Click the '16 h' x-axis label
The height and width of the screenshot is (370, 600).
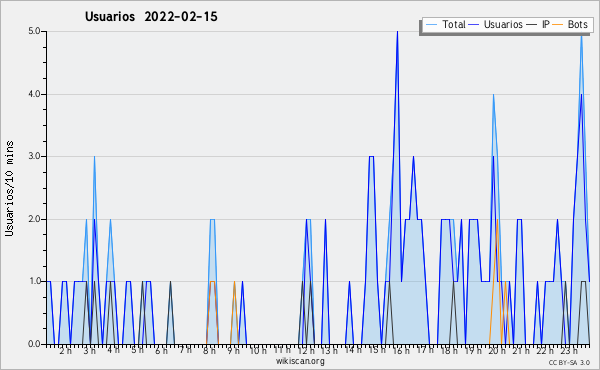click(x=401, y=351)
